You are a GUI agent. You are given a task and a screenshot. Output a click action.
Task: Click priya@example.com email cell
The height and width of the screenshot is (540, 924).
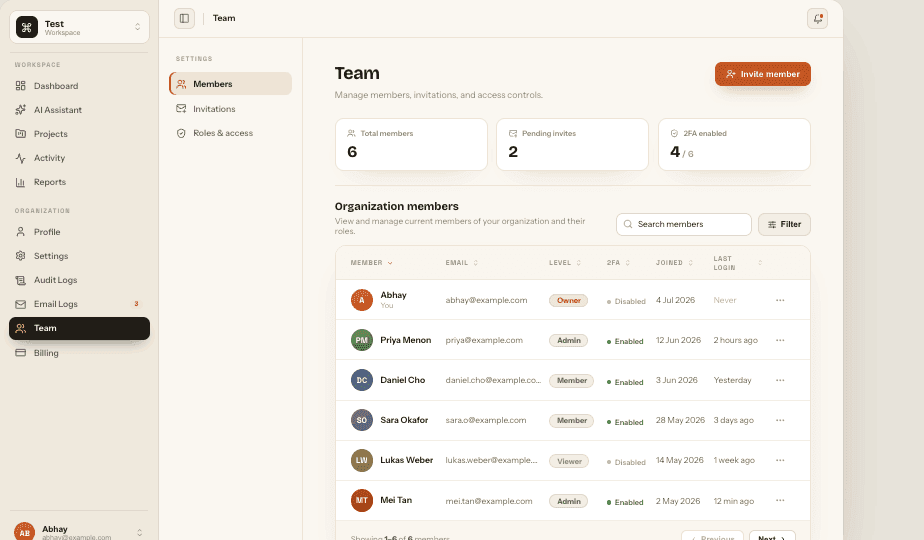[x=484, y=340]
